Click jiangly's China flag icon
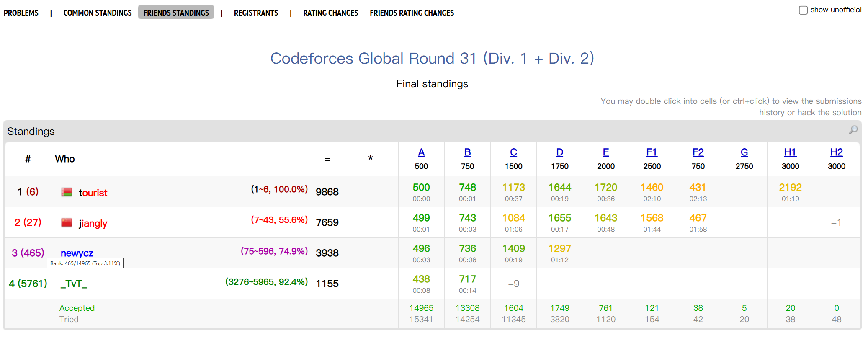 pos(67,222)
